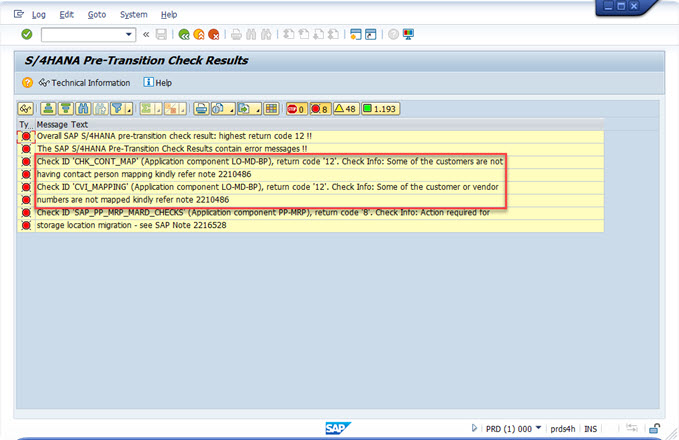Click the Customize Local Layout monitor icon
This screenshot has height=440, width=679.
[408, 34]
